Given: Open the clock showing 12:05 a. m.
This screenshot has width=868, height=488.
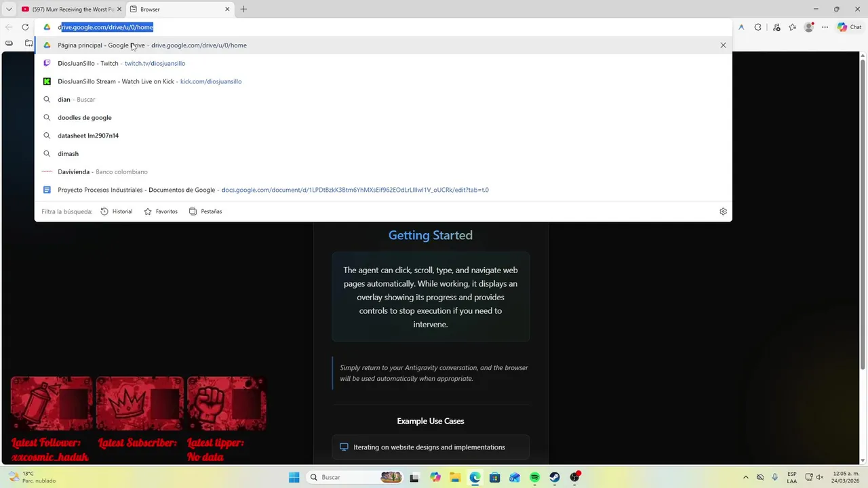Looking at the screenshot, I should [x=844, y=477].
